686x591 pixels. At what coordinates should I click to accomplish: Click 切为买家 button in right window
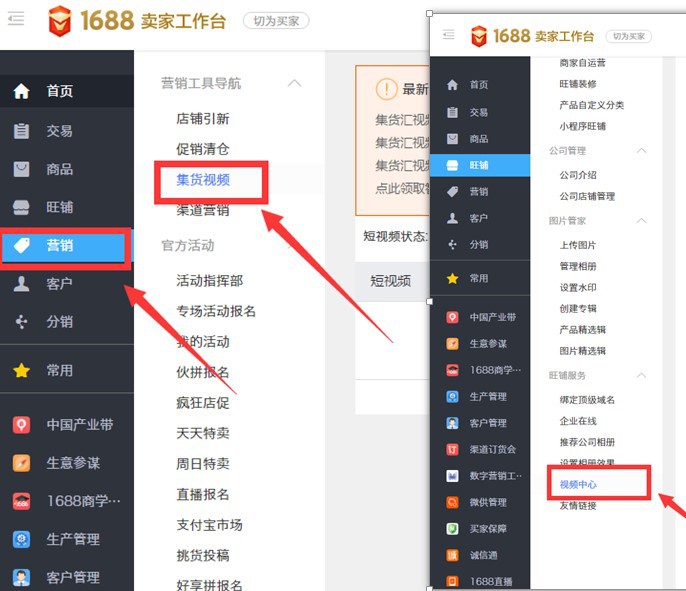[629, 36]
